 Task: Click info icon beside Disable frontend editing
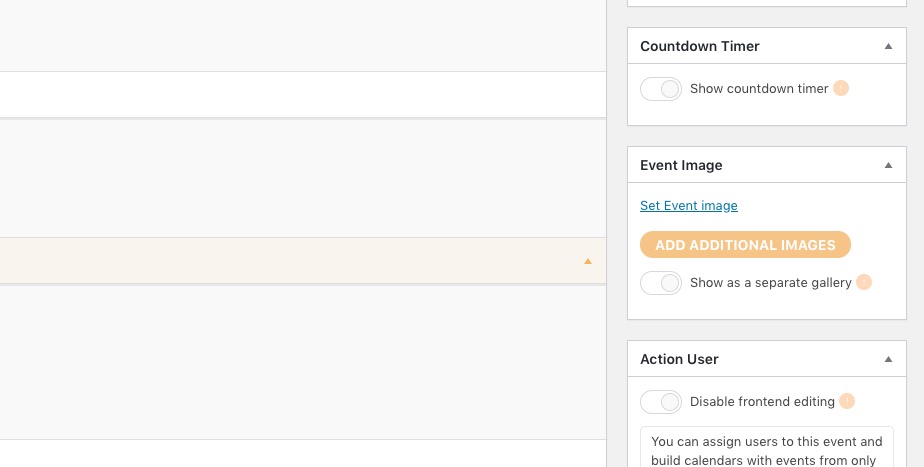coord(847,402)
